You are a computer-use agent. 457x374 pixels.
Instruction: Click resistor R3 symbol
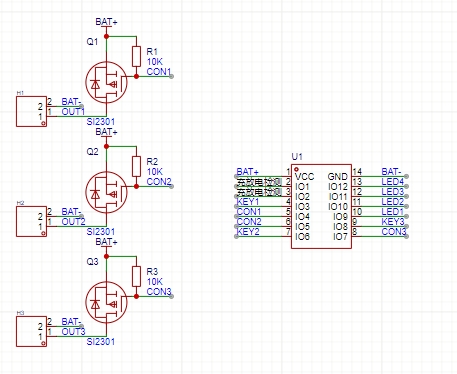click(136, 277)
